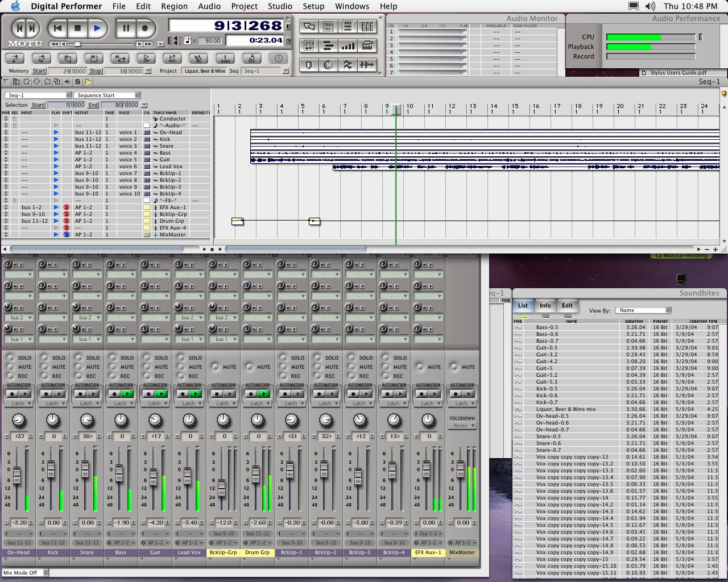Click the yellow play icon in Tracks toolbar
728x582 pixels.
tap(88, 82)
